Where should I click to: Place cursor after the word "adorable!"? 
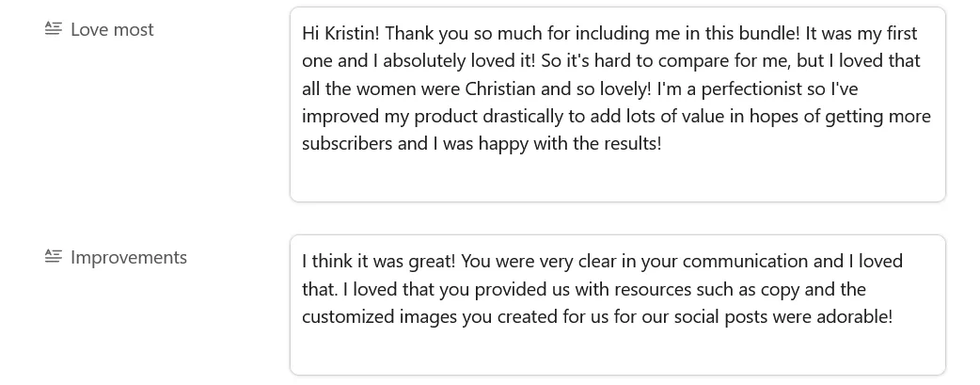point(893,316)
